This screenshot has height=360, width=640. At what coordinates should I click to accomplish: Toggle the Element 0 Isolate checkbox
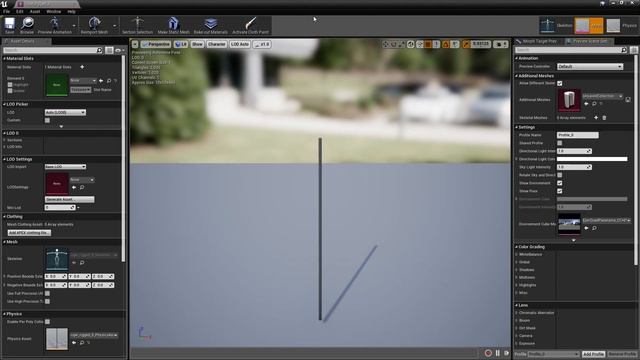pos(10,91)
